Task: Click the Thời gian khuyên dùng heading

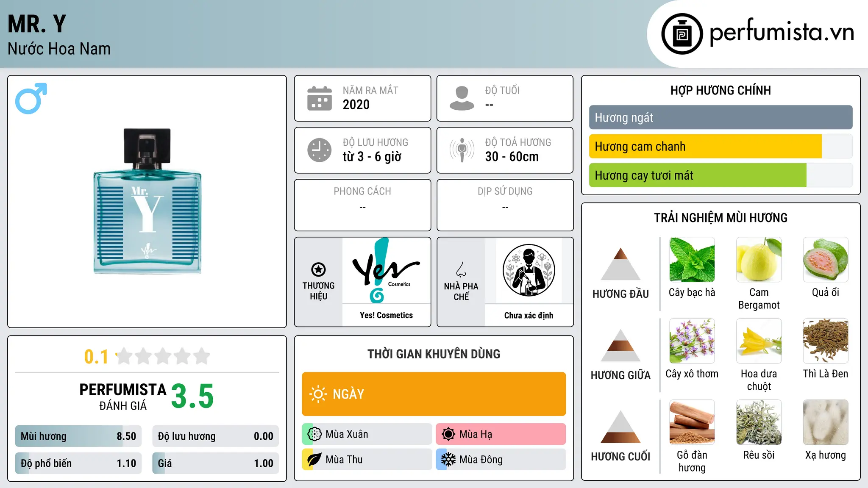Action: click(x=434, y=354)
